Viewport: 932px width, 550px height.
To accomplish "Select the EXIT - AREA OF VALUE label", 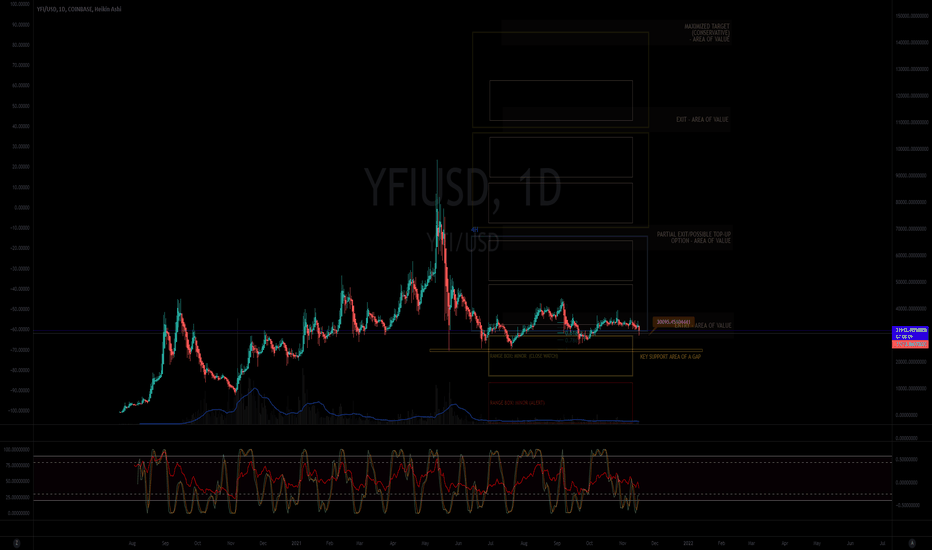I will [x=702, y=120].
